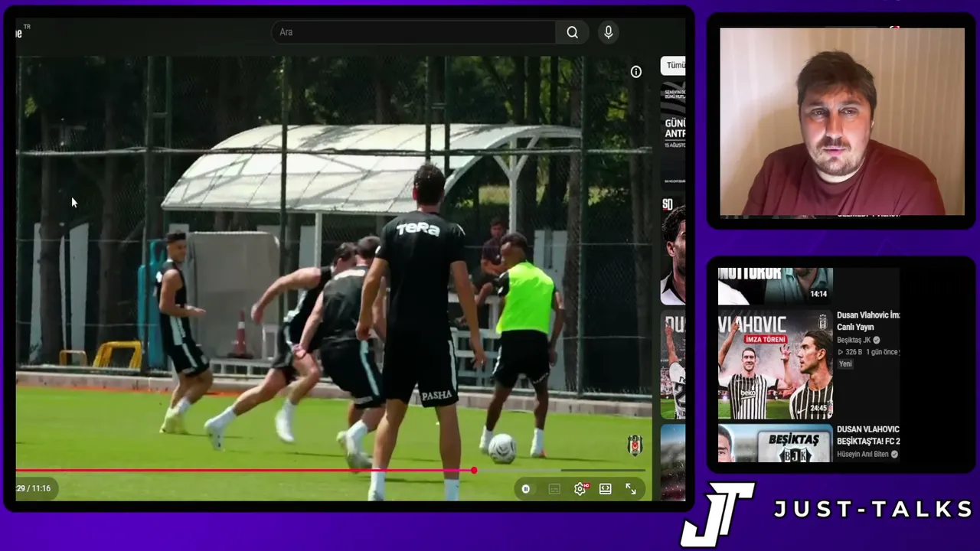Image resolution: width=980 pixels, height=551 pixels.
Task: Click the video time counter 11:16
Action: click(x=33, y=488)
